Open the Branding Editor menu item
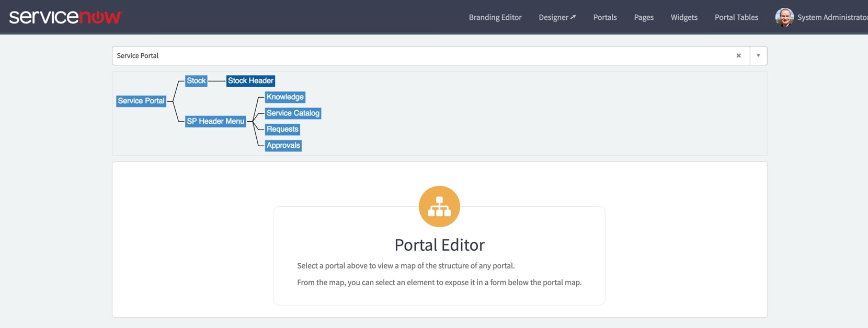This screenshot has height=328, width=868. pos(495,17)
